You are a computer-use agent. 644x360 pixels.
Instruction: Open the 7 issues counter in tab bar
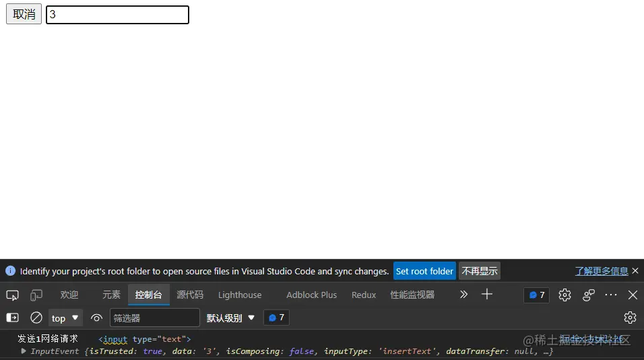click(x=537, y=295)
